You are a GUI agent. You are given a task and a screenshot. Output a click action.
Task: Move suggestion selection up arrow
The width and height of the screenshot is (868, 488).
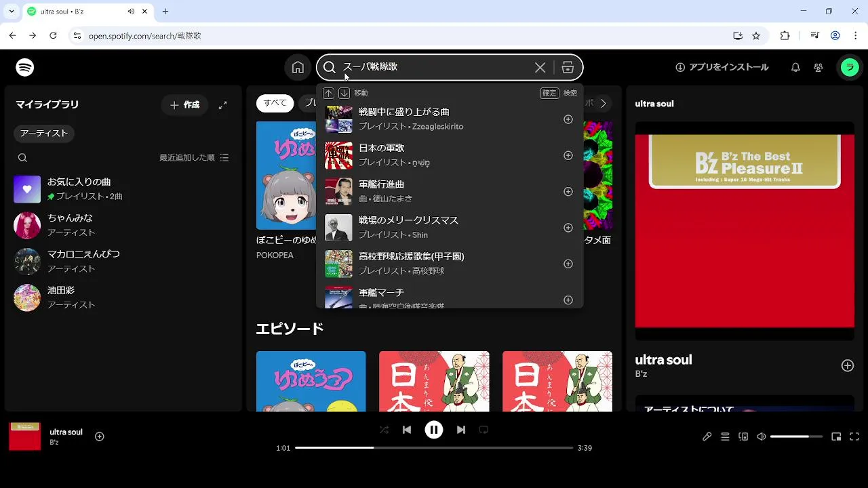(x=328, y=93)
